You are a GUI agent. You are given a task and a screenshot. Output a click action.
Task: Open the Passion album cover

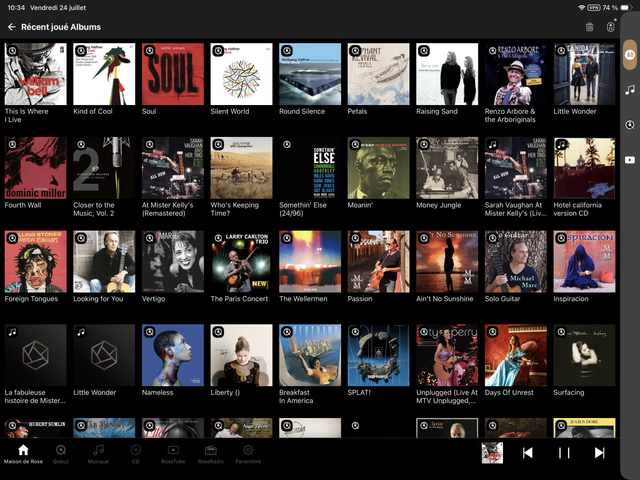point(378,261)
